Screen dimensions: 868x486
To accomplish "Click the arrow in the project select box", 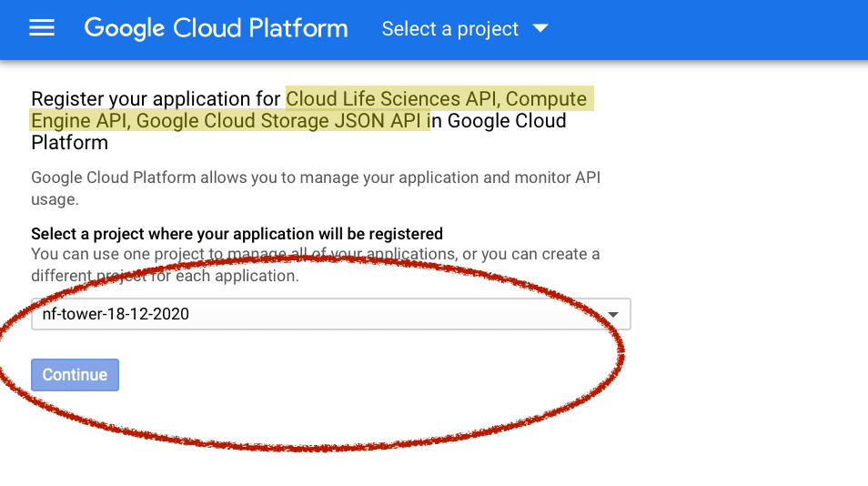I will 613,315.
